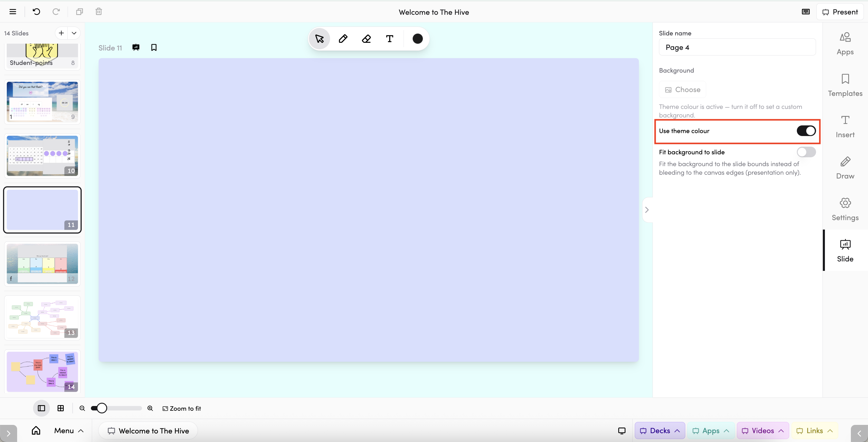Switch to grid view of slides
The image size is (868, 442).
pos(61,408)
